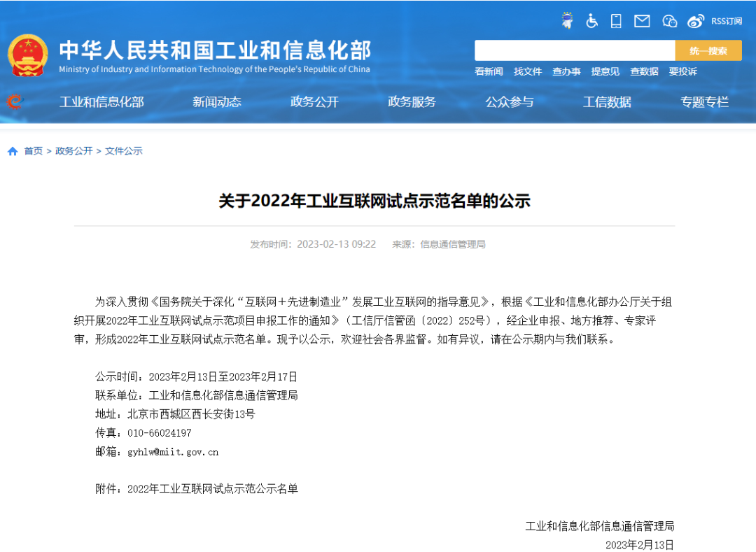Open the robot assistant icon

tap(567, 21)
